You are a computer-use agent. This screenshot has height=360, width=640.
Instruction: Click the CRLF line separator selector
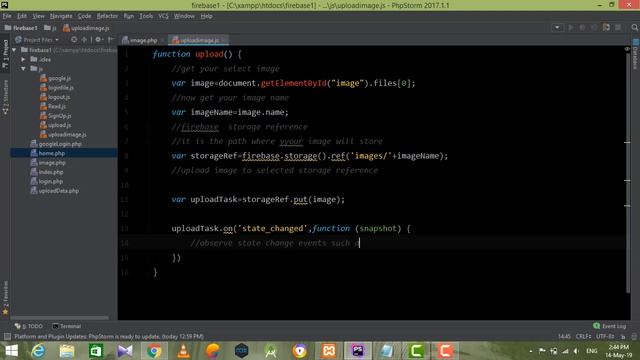583,336
